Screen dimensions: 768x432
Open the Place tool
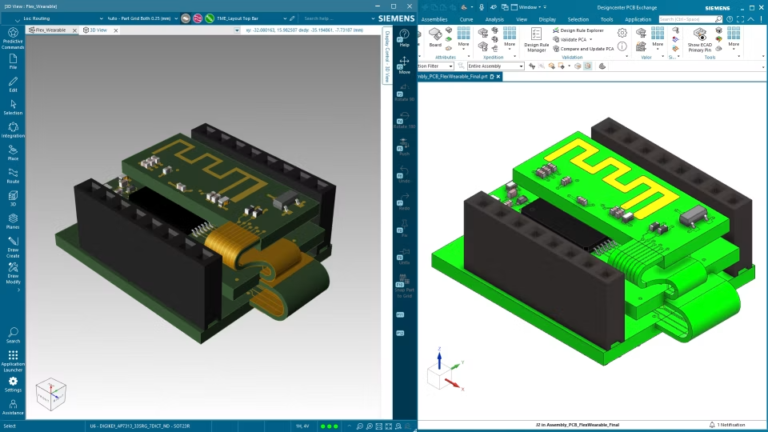[13, 153]
